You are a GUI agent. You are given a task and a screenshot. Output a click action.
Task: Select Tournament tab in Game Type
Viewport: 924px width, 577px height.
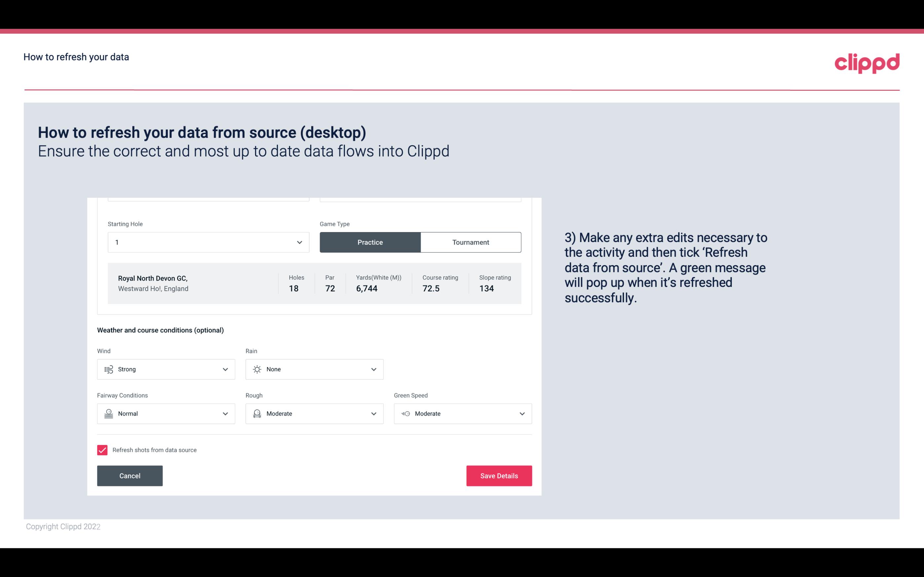point(470,242)
